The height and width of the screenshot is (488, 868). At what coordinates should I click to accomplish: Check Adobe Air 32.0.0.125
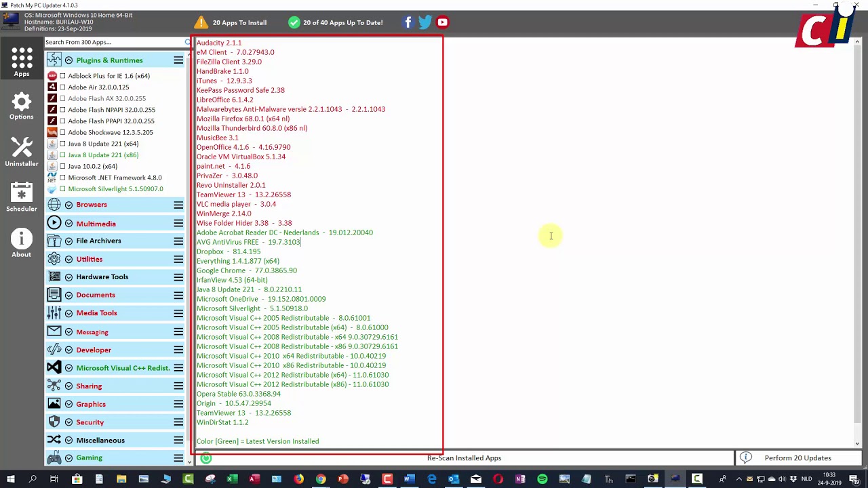coord(62,87)
